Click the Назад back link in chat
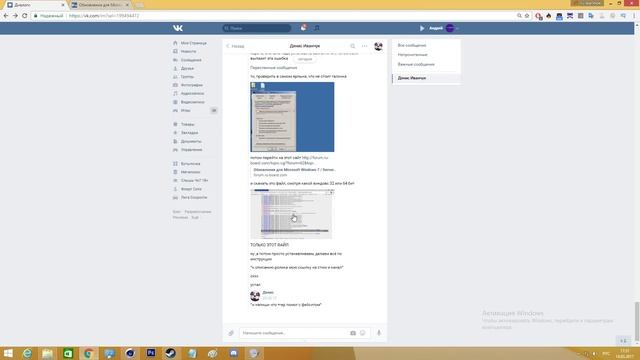640x360 pixels. point(235,46)
